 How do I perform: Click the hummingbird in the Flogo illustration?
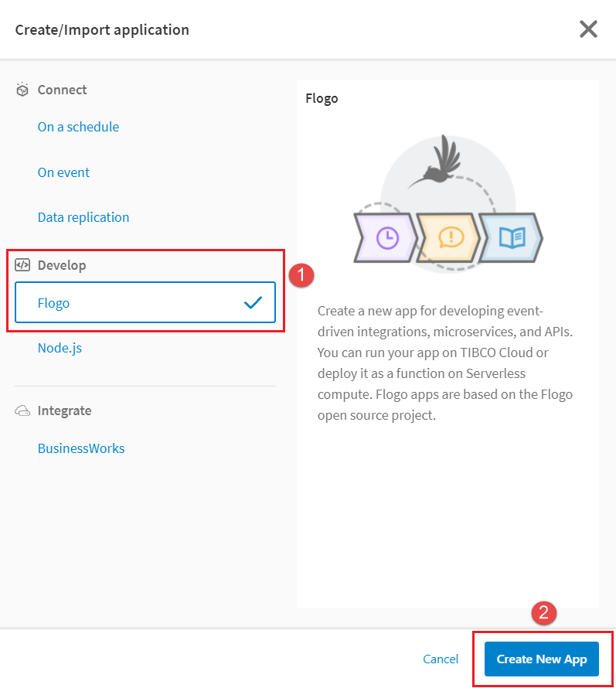(437, 161)
